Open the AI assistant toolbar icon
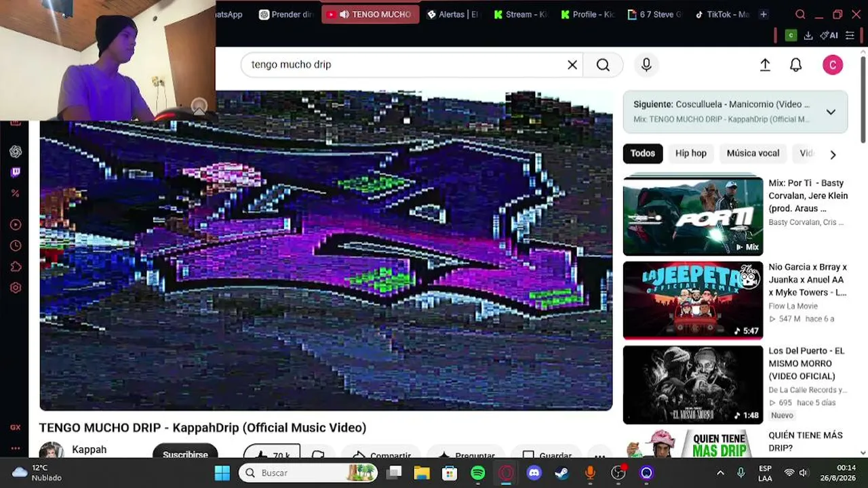The width and height of the screenshot is (868, 488). point(829,35)
